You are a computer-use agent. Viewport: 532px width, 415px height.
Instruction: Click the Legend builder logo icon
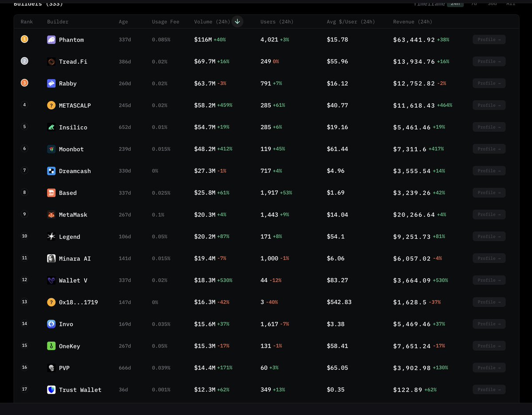[51, 237]
